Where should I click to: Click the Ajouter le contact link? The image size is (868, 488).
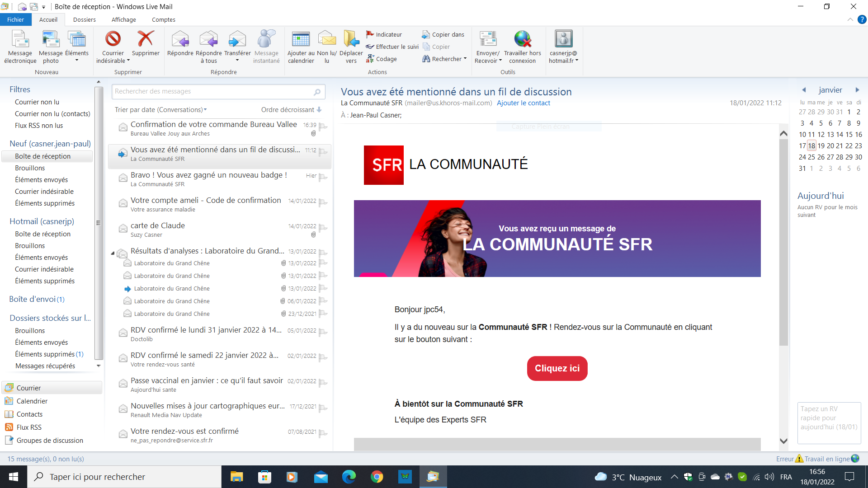tap(523, 103)
